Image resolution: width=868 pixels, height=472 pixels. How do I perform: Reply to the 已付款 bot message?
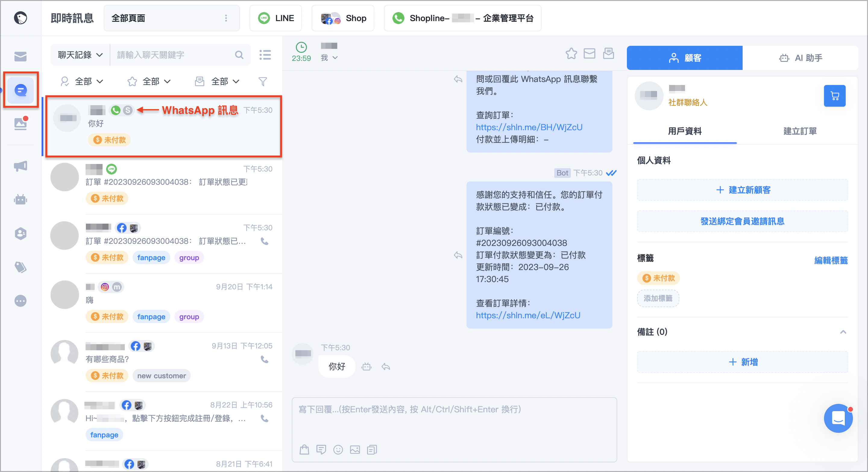click(x=458, y=255)
